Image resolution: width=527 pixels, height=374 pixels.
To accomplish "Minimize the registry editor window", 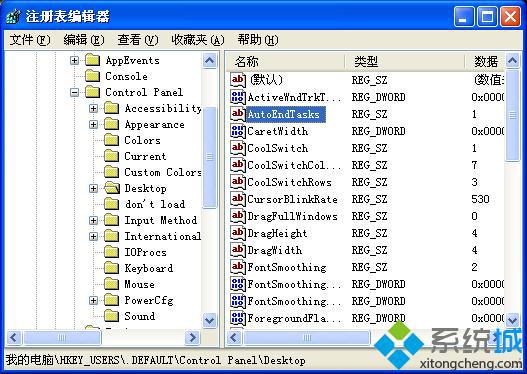I will (463, 17).
